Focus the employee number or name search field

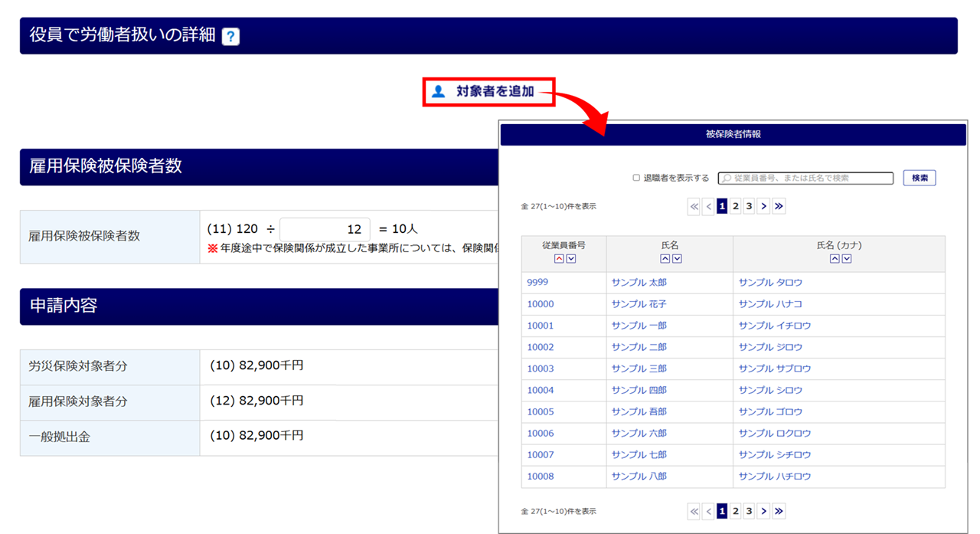click(x=805, y=178)
